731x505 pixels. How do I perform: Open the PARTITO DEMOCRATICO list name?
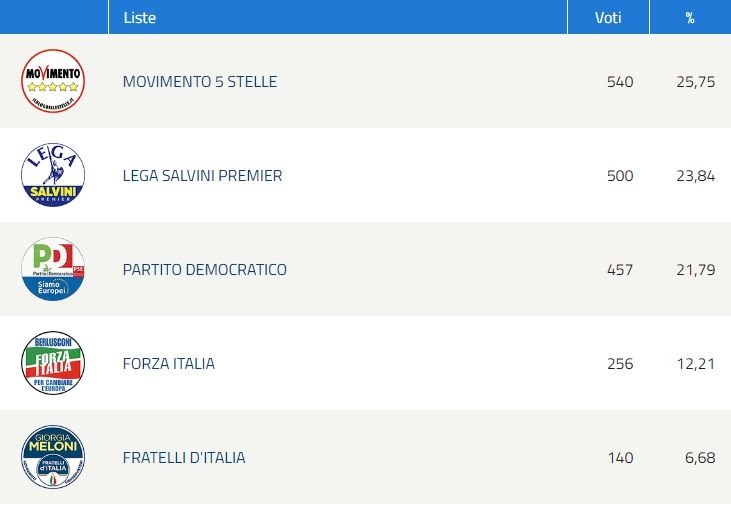(205, 270)
